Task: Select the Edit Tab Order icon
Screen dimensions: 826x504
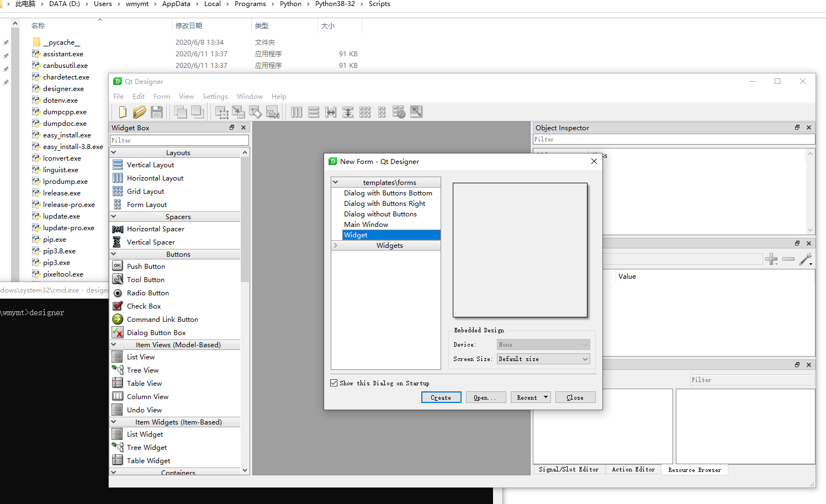Action: click(x=272, y=112)
